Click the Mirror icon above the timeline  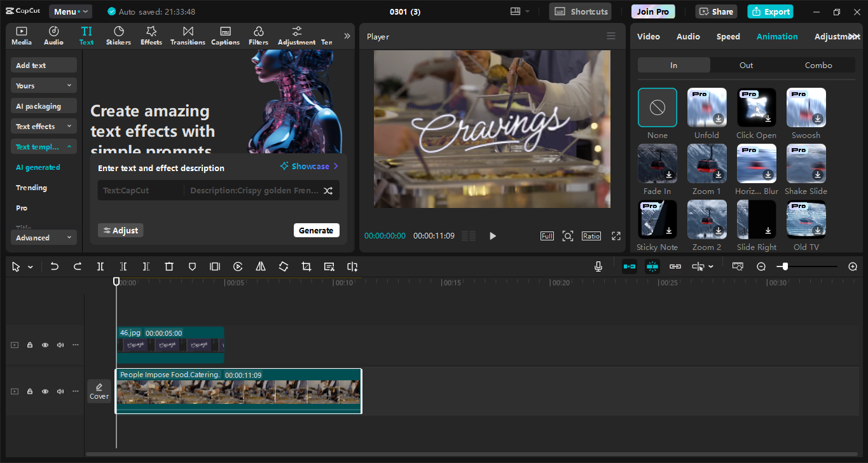[260, 266]
